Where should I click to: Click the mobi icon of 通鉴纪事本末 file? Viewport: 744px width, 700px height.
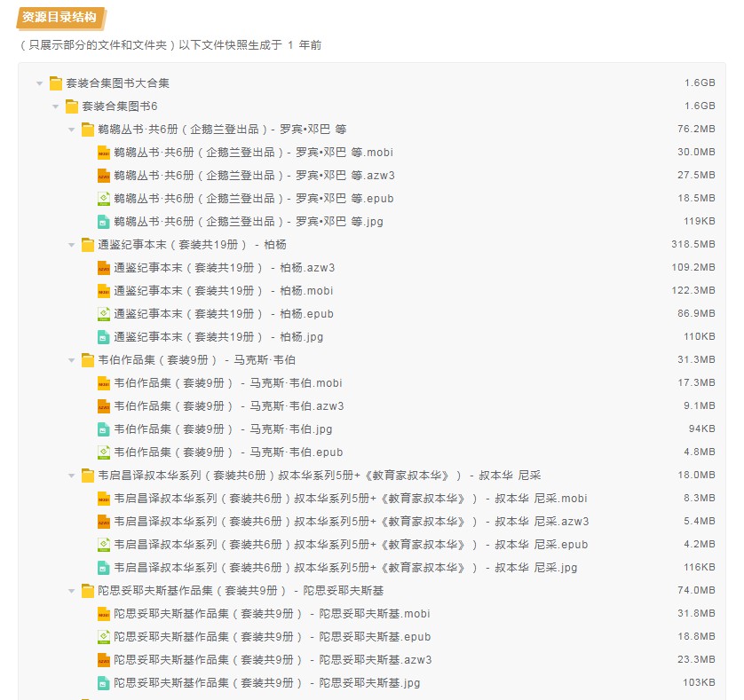(x=104, y=291)
